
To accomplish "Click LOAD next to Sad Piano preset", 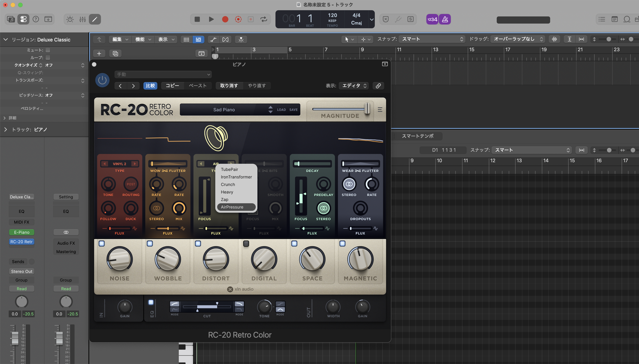I will pyautogui.click(x=281, y=110).
